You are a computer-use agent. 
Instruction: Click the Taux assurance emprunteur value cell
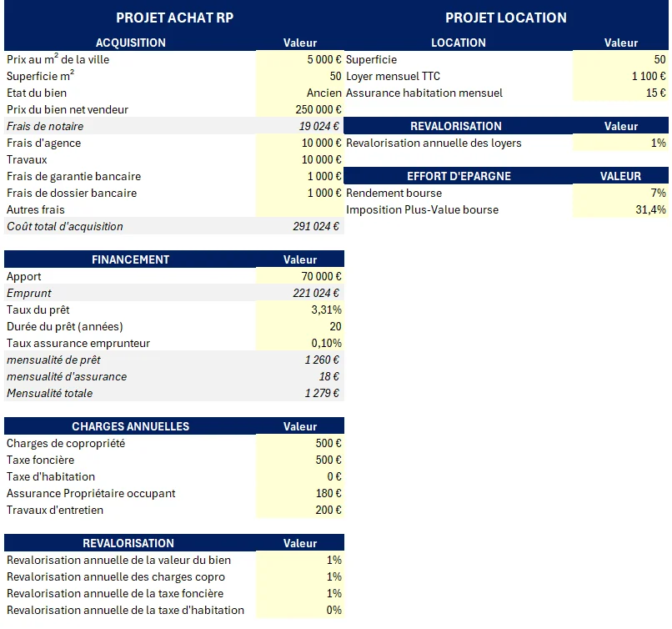300,343
